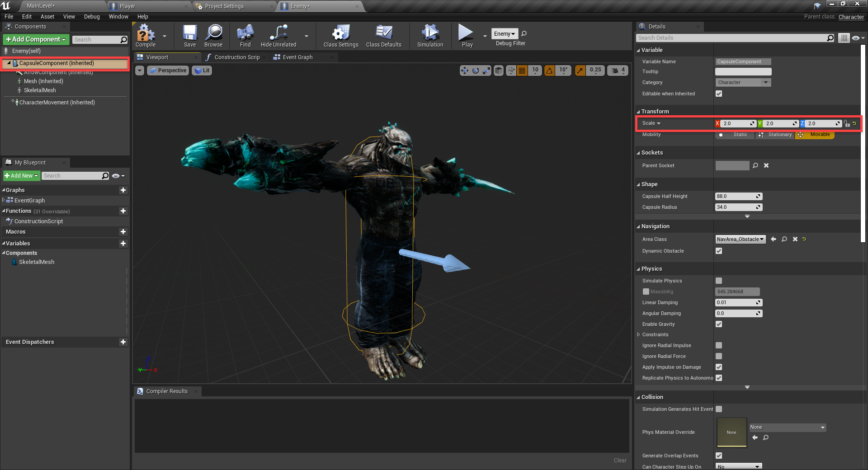
Task: Click the scale lock icon
Action: 847,123
